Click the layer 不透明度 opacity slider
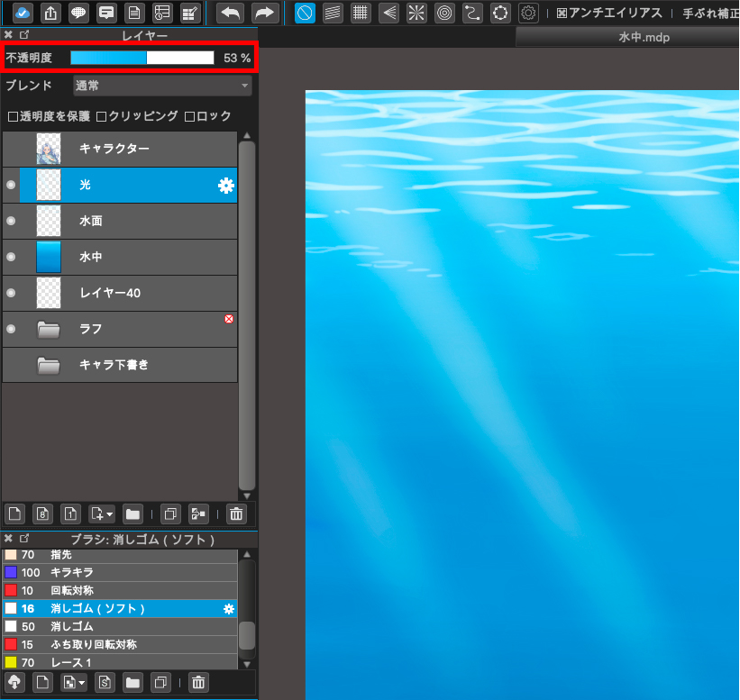Image resolution: width=740 pixels, height=700 pixels. pyautogui.click(x=142, y=58)
